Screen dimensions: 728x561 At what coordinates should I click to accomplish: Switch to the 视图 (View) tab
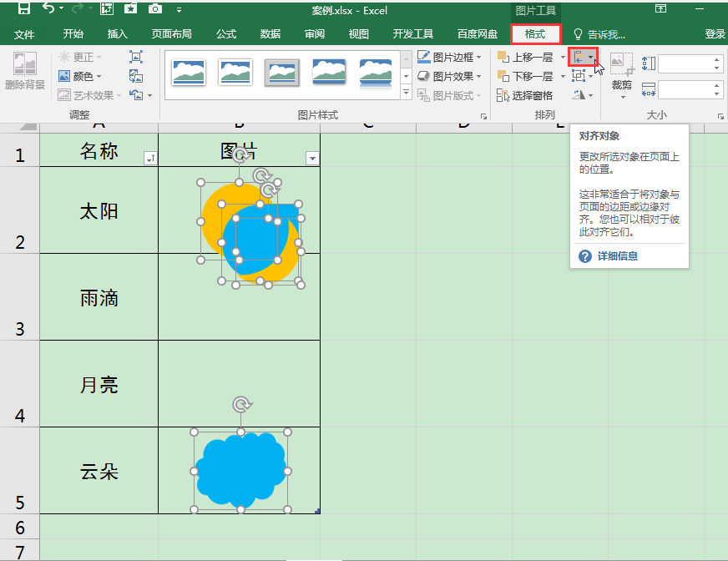point(358,34)
